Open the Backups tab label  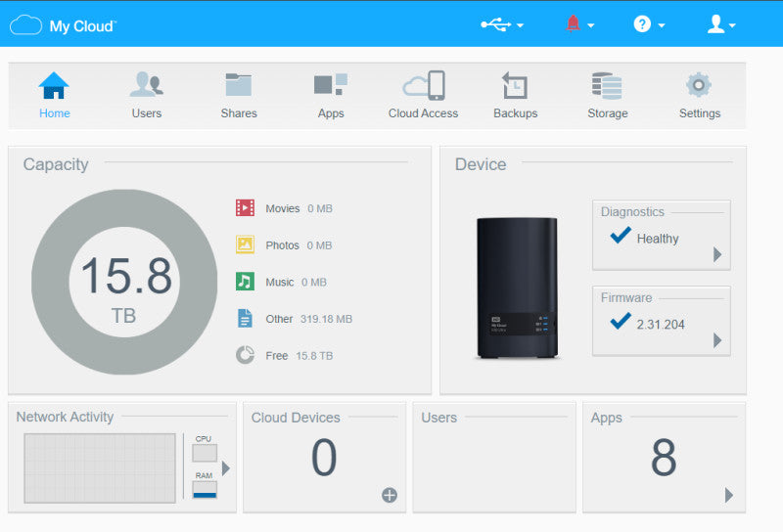(x=516, y=113)
